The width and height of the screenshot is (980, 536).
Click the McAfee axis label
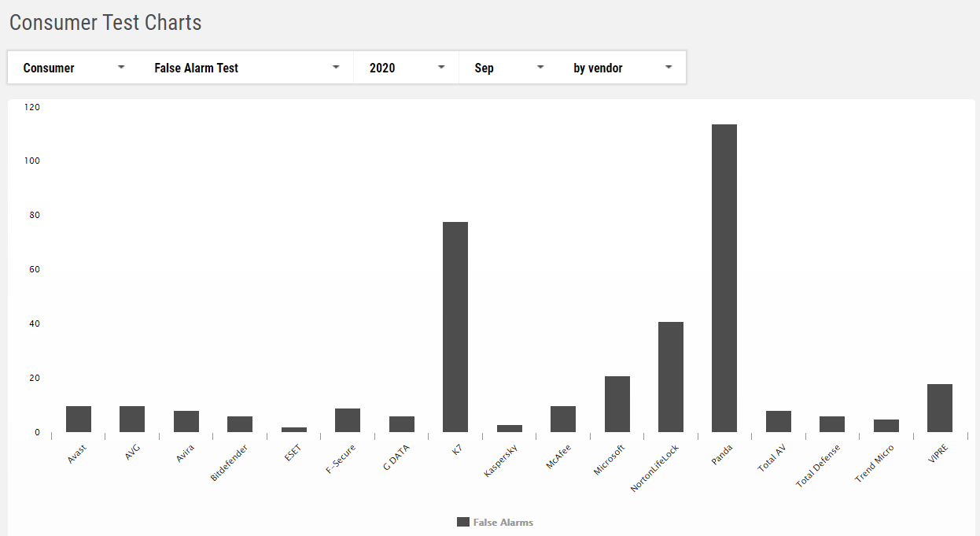point(558,457)
